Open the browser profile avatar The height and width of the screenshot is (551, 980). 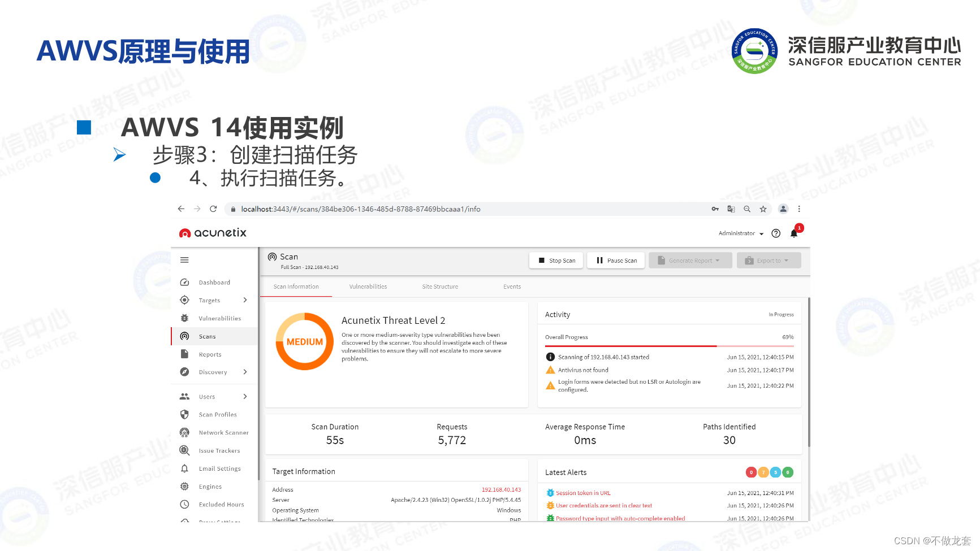[x=783, y=209]
